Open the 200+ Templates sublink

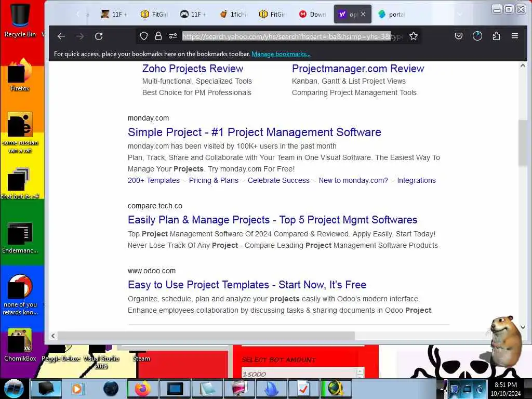(154, 180)
